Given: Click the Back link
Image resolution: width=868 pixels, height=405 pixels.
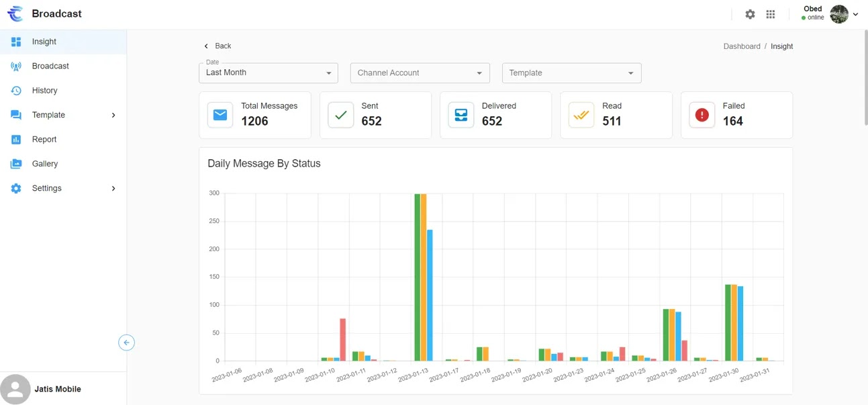Looking at the screenshot, I should [x=218, y=46].
